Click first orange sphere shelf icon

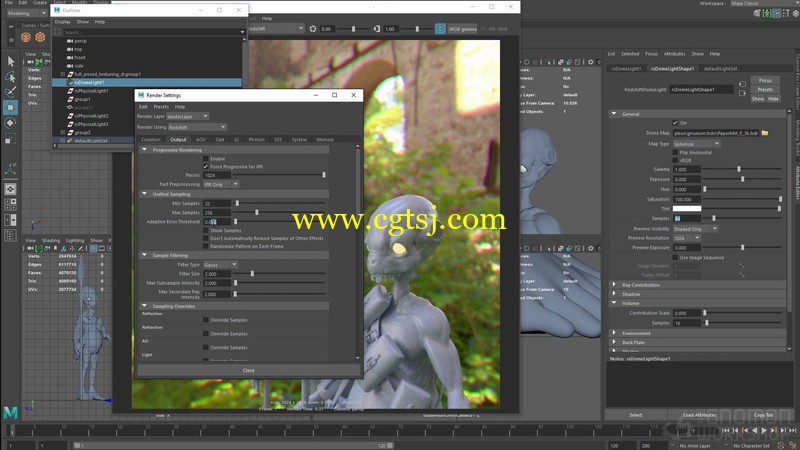(26, 37)
